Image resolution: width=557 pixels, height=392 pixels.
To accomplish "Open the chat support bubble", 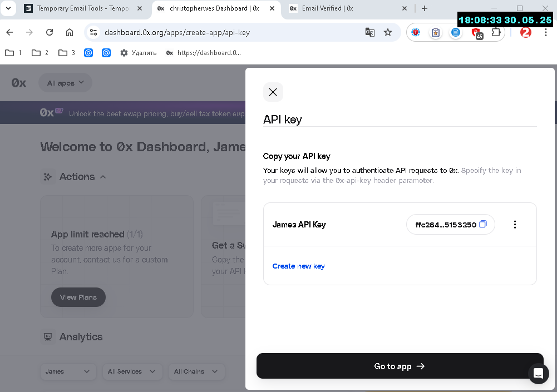I will tap(538, 373).
